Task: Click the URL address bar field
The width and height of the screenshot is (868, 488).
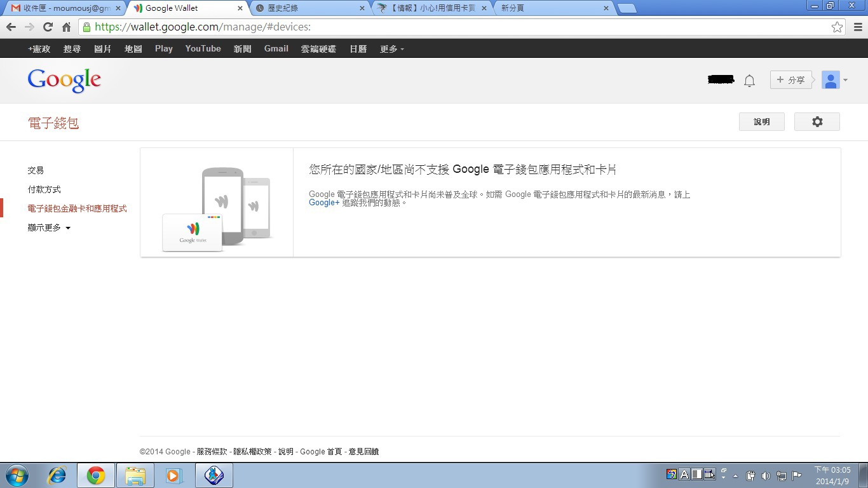Action: pyautogui.click(x=463, y=27)
